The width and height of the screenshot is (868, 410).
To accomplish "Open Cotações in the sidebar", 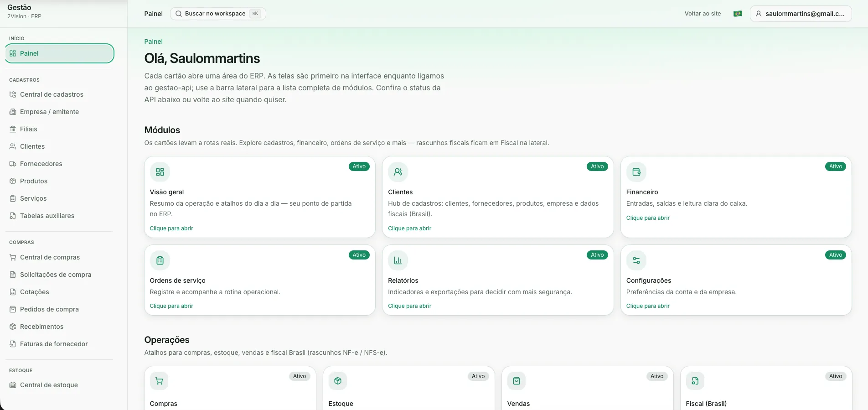I will (60, 292).
